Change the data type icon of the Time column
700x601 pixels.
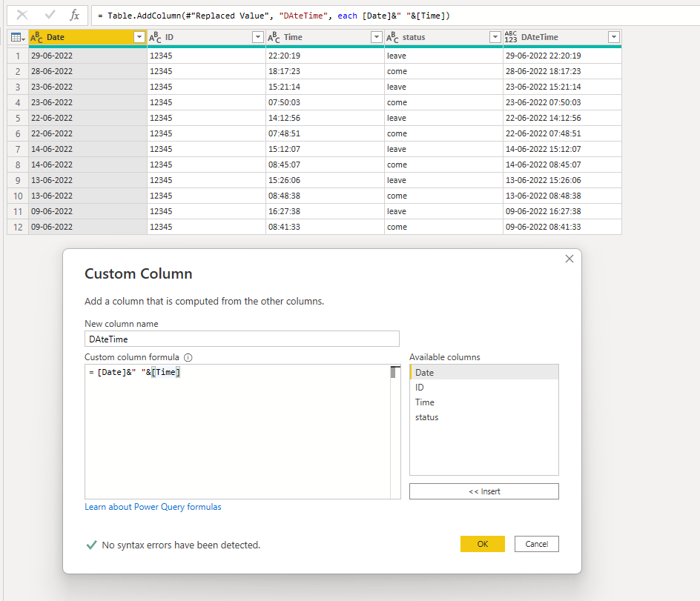[x=274, y=38]
